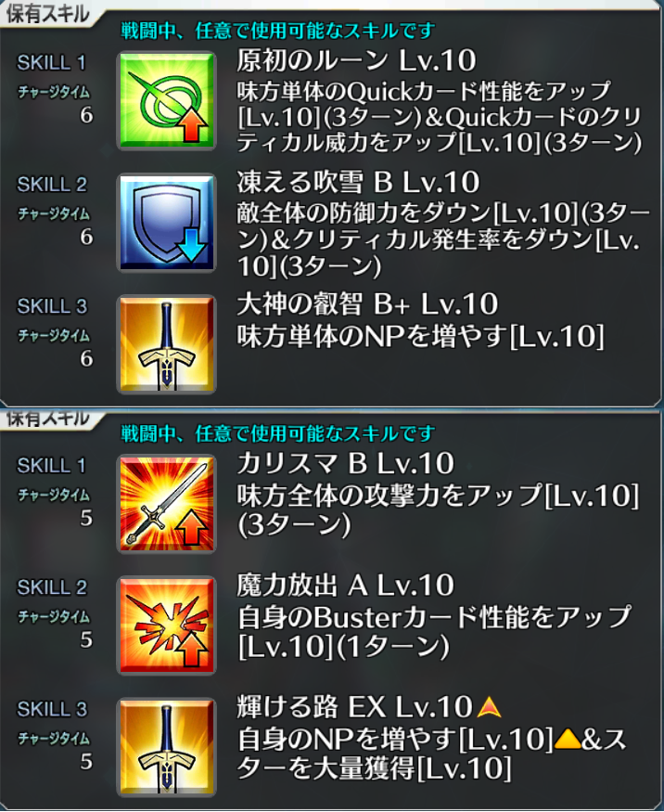The width and height of the screenshot is (664, 812).
Task: Tap the Quick card description text of 原初のルーン
Action: point(440,118)
